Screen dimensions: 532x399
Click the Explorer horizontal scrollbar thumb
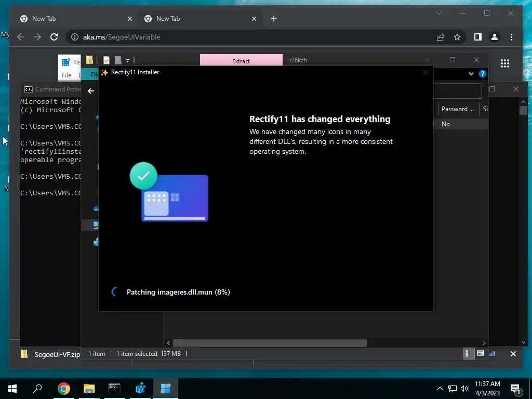click(270, 343)
